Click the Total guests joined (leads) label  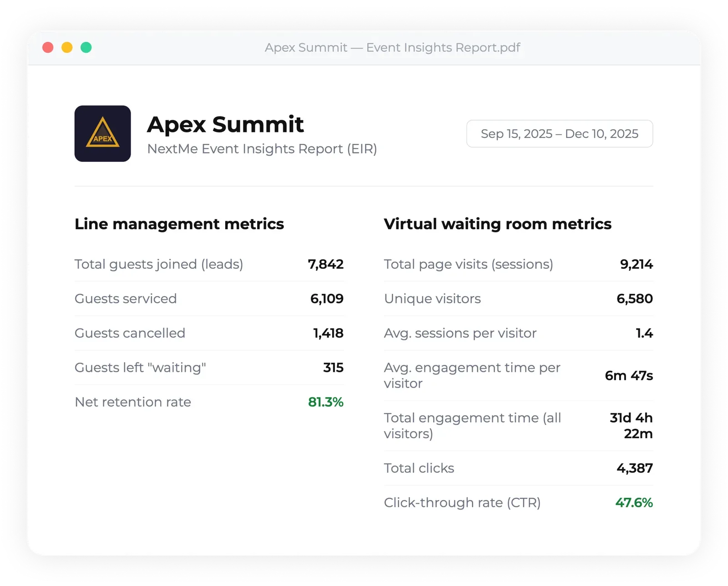pos(159,264)
